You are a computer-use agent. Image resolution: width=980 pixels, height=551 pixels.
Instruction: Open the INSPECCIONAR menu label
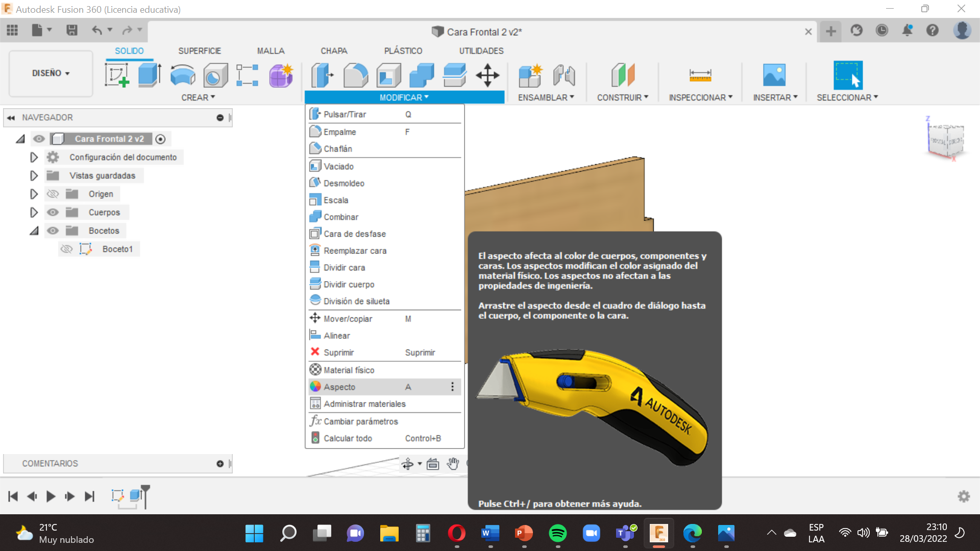click(x=700, y=97)
